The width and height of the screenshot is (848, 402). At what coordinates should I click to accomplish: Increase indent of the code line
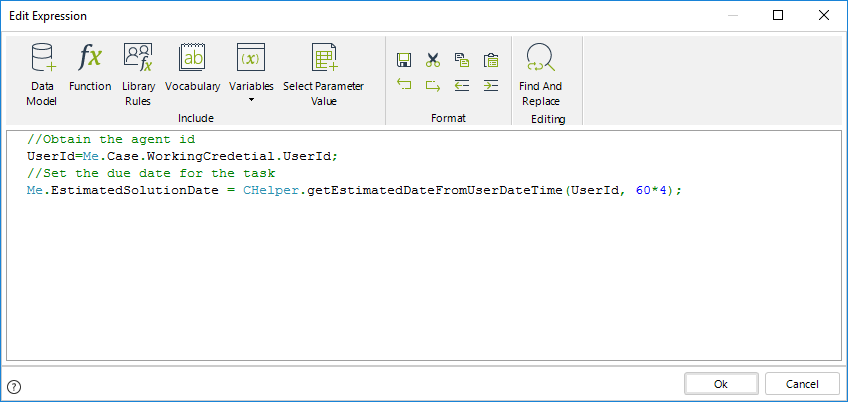[x=490, y=86]
